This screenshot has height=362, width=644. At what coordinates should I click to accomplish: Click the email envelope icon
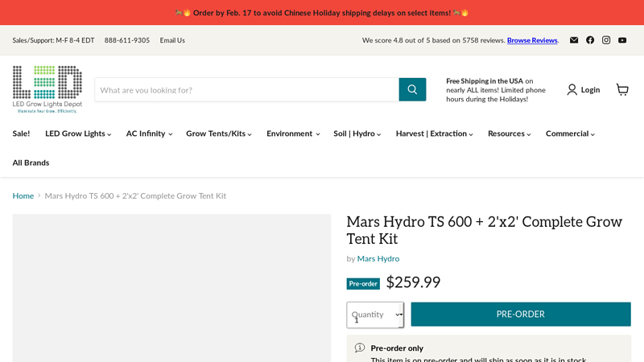coord(574,40)
